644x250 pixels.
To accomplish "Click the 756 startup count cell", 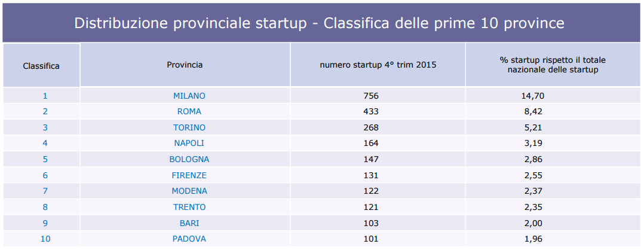I will pos(371,96).
